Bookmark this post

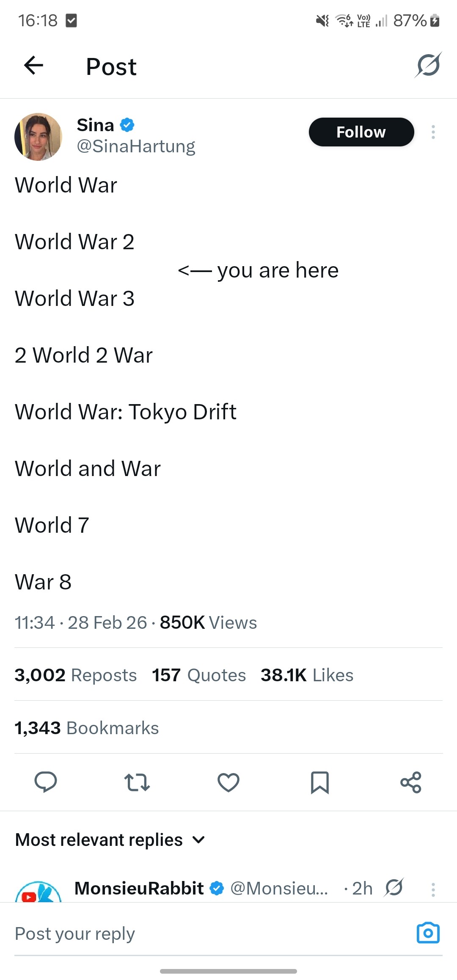click(x=319, y=782)
